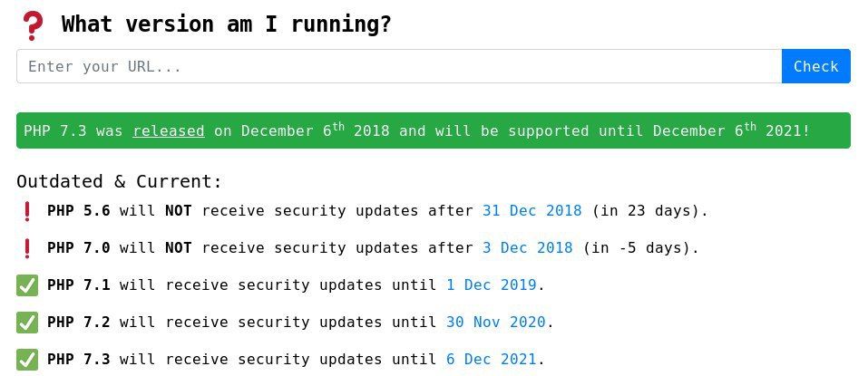868x376 pixels.
Task: Click the green PHP 7.3 announcement banner
Action: pyautogui.click(x=544, y=131)
